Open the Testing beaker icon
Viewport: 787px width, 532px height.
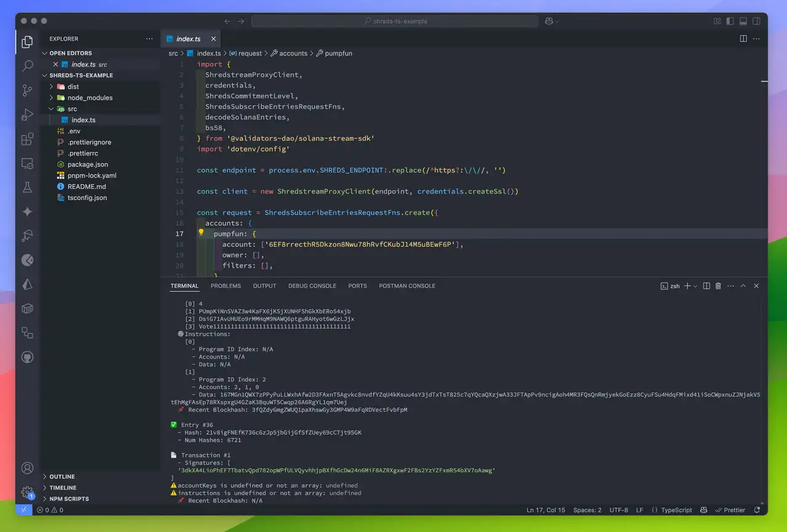(27, 188)
